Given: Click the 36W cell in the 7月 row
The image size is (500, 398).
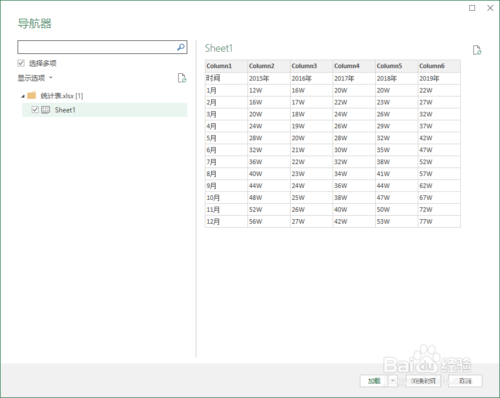Looking at the screenshot, I should [x=269, y=162].
